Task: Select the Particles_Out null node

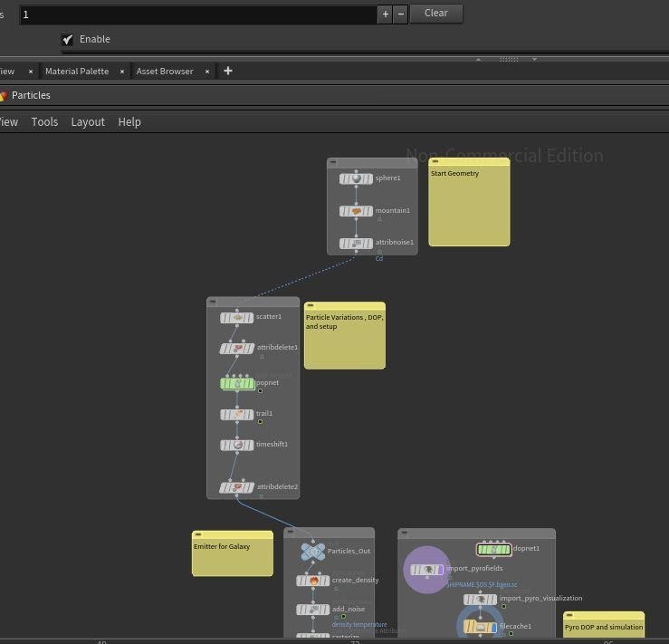Action: (x=312, y=551)
